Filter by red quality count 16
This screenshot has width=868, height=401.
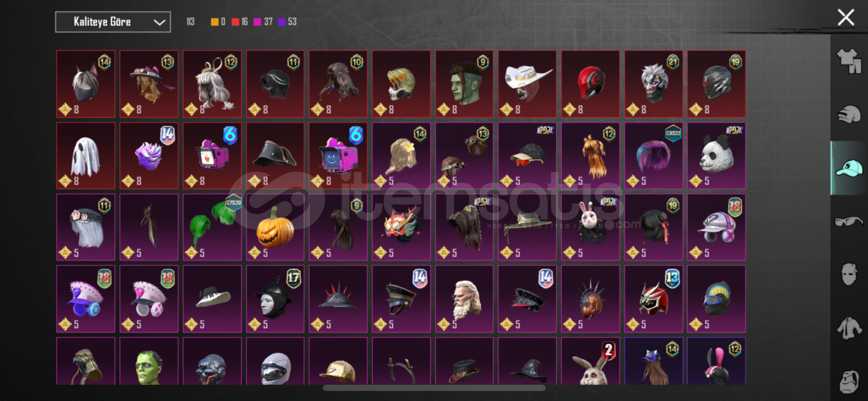click(240, 22)
